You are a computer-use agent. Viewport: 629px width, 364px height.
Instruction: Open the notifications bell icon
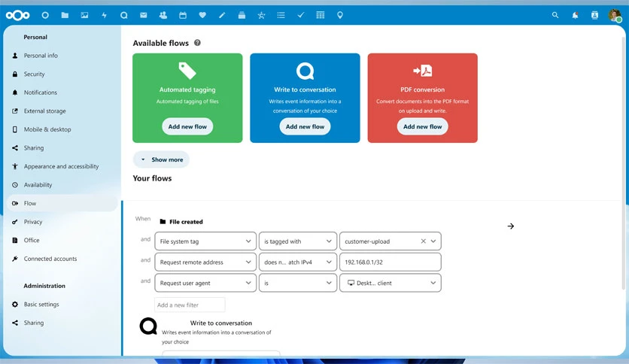[x=575, y=15]
